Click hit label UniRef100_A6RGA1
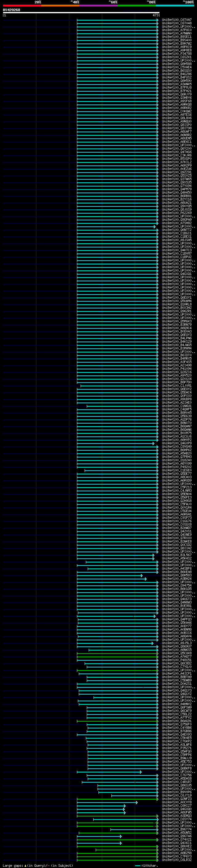 point(176,515)
